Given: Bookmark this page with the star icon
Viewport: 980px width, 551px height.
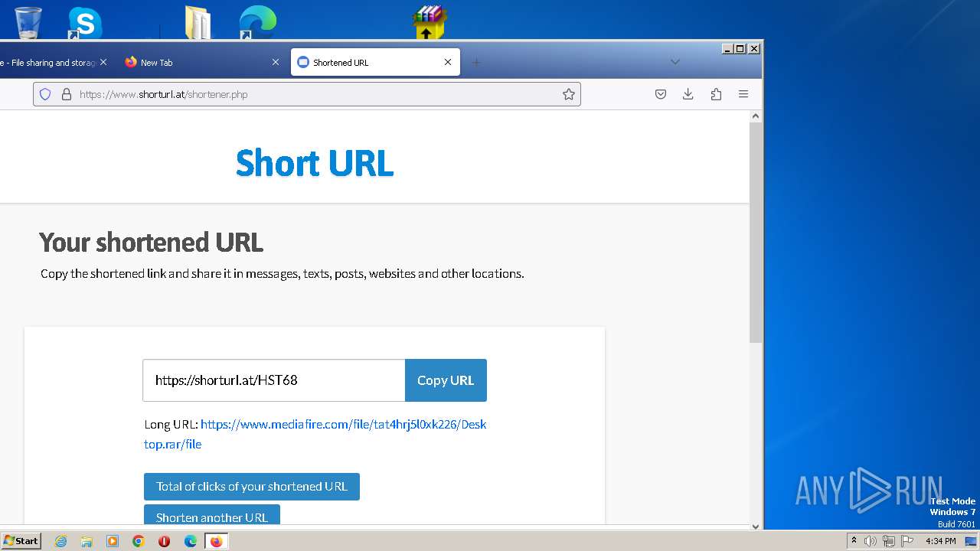Looking at the screenshot, I should (568, 94).
